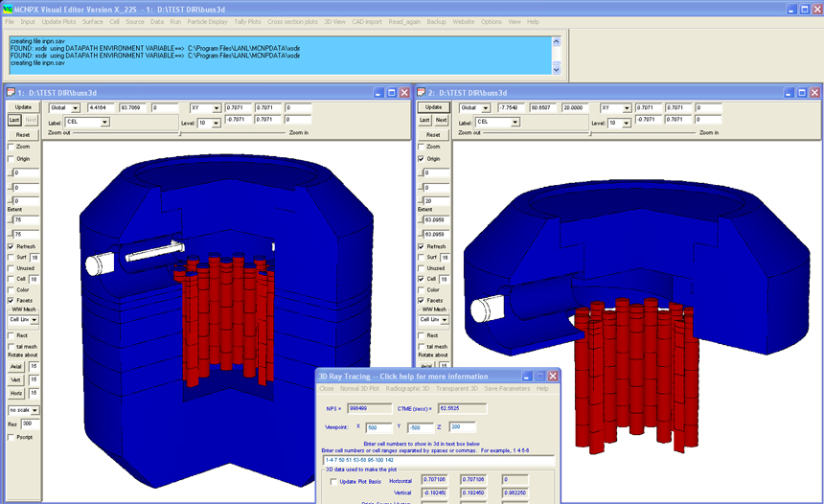
Task: Uncheck Origin checkbox in window 2
Action: point(421,159)
